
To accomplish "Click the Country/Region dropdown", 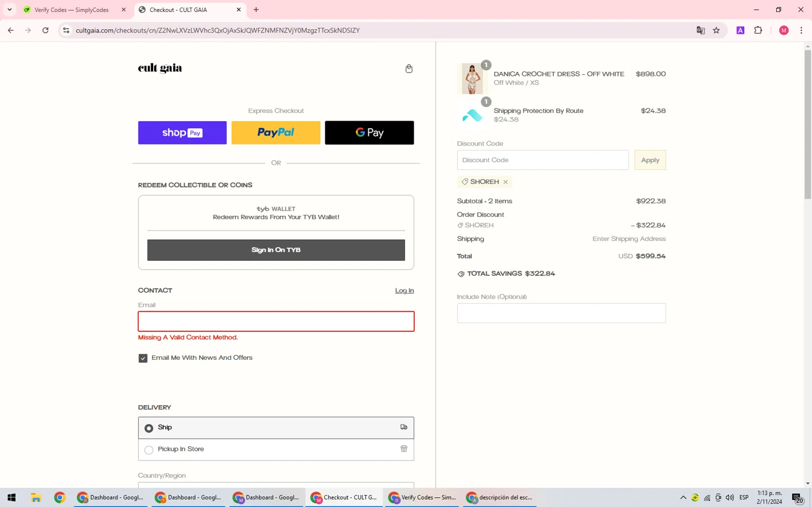I will [x=276, y=485].
